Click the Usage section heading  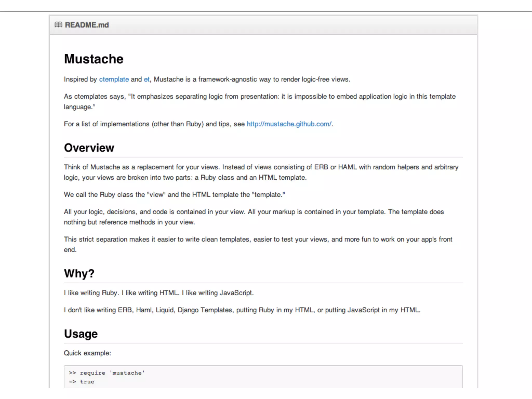(x=81, y=334)
